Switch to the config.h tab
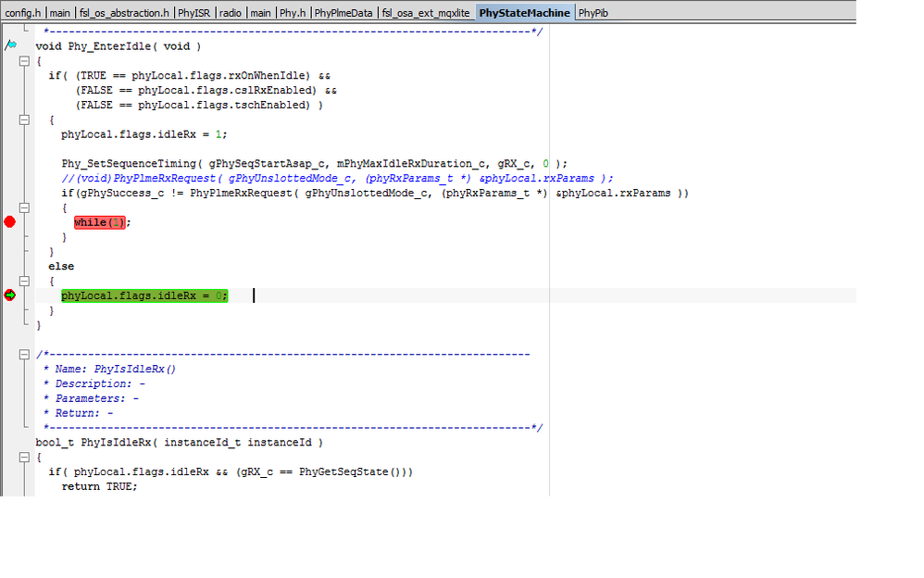The image size is (924, 578). tap(23, 12)
